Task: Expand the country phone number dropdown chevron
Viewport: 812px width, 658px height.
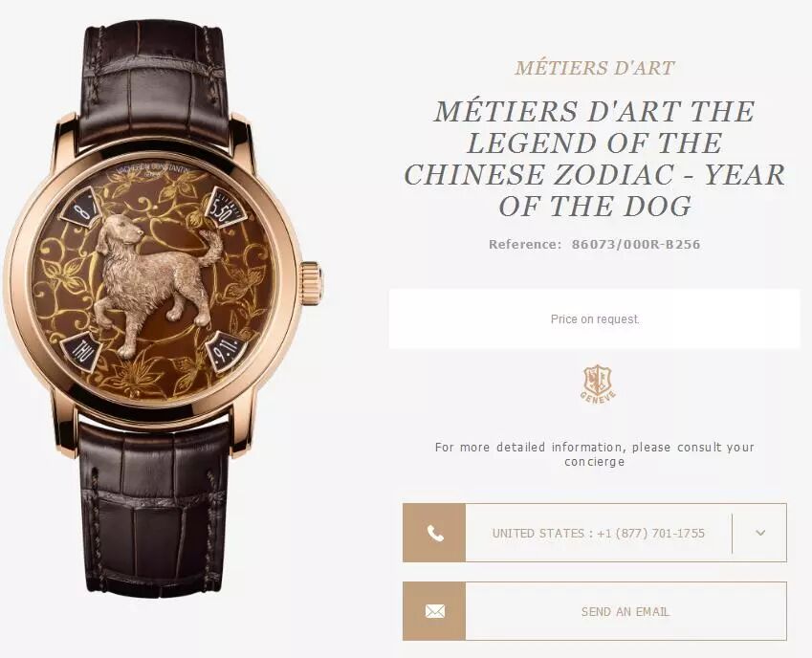Action: pyautogui.click(x=760, y=533)
